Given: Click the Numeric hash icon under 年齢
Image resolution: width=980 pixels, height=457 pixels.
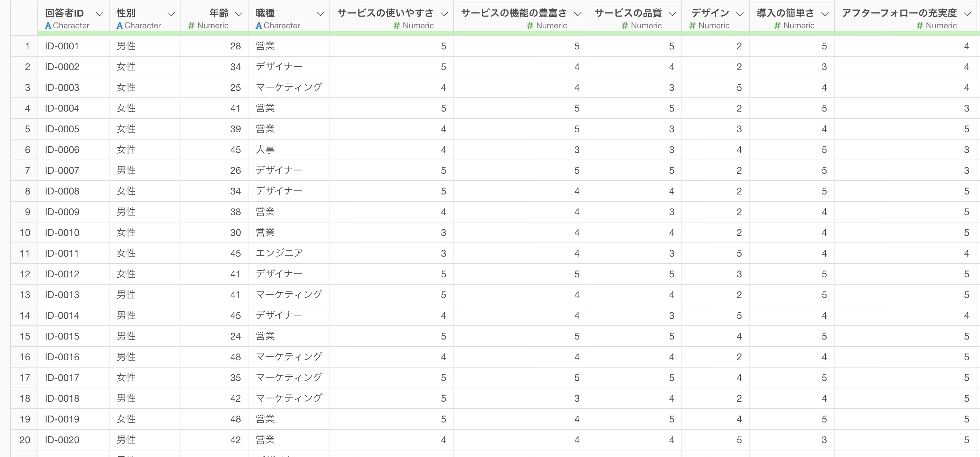Looking at the screenshot, I should point(192,26).
